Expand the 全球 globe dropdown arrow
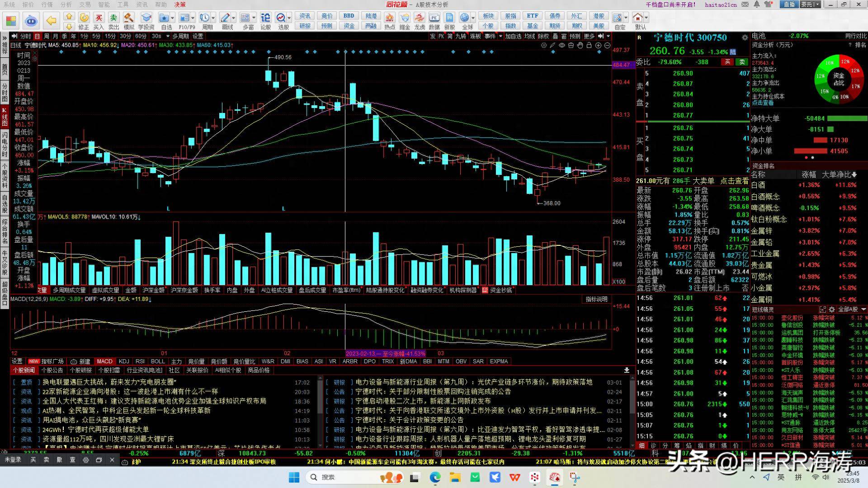868x488 pixels. click(472, 18)
